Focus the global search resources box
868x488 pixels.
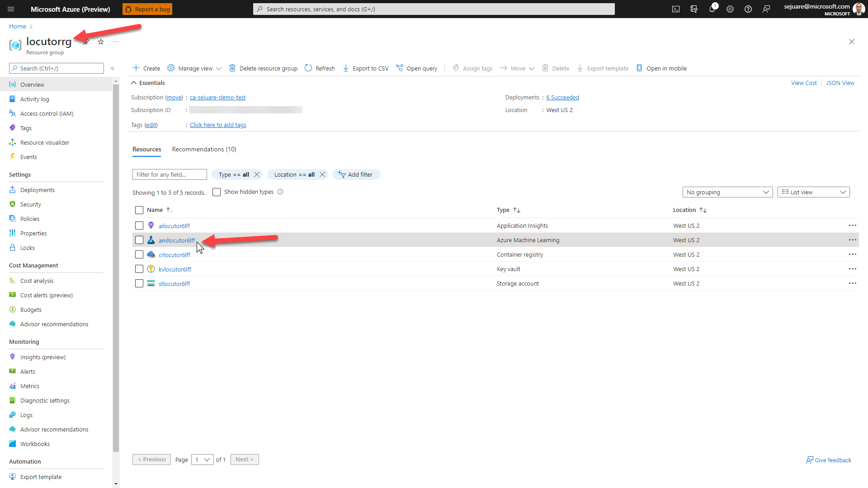tap(434, 9)
